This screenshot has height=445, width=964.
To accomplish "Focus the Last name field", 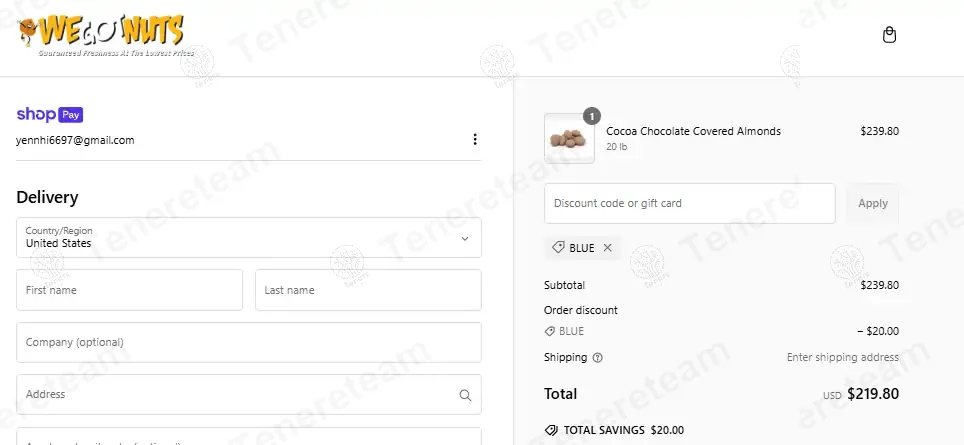I will coord(368,290).
